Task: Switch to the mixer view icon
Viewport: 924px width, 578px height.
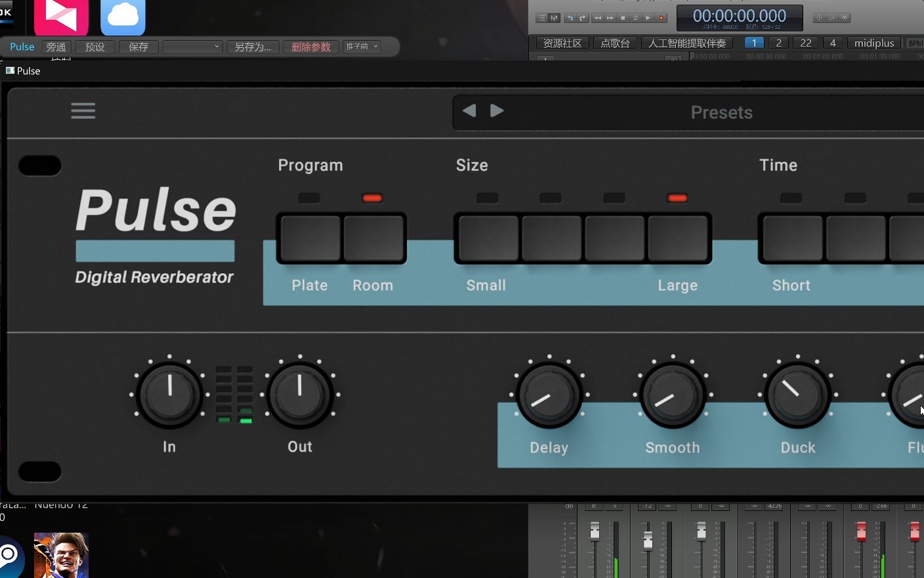Action: 554,18
